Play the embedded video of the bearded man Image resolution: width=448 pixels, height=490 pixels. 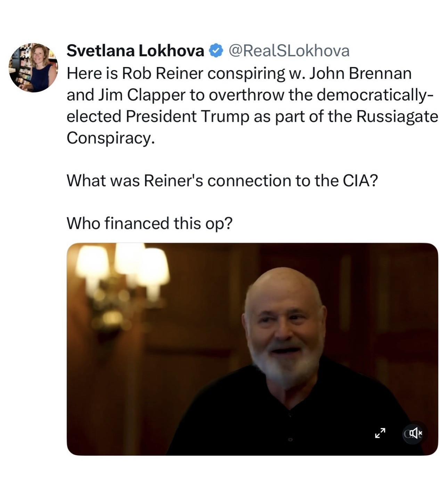(x=252, y=349)
